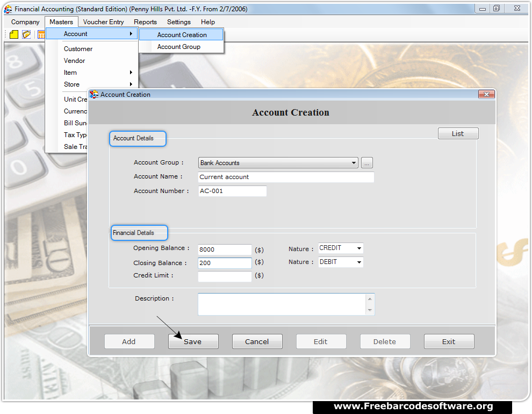Viewport: 532px width, 414px height.
Task: Open the Settings menu
Action: 179,22
